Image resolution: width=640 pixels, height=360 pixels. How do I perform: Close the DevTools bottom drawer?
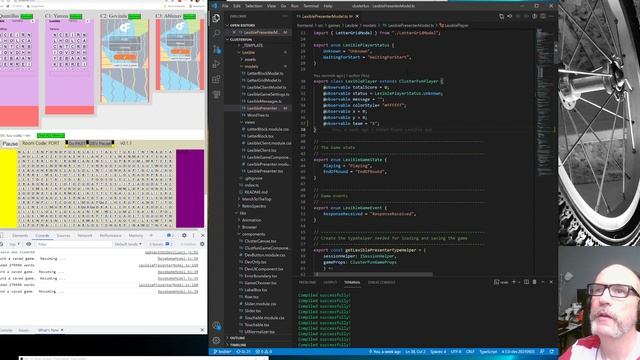[x=202, y=330]
